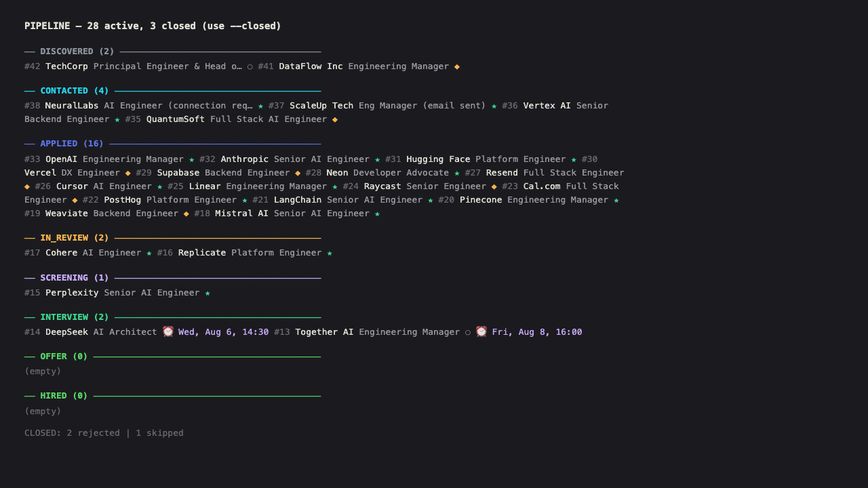The image size is (868, 488).
Task: Click the green star after LangChain Senior AI Engineer
Action: pyautogui.click(x=431, y=200)
